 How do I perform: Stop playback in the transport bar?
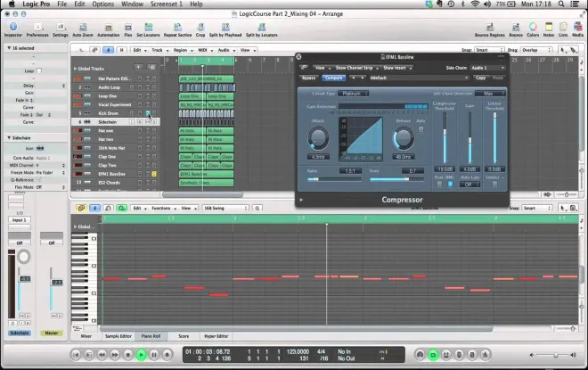click(x=128, y=355)
